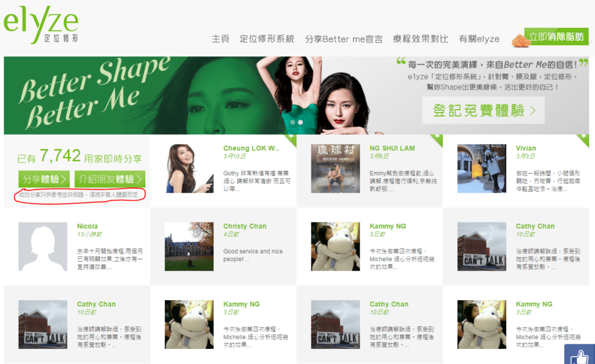Click star ribbon on Cheung LOK W.. card
Screen dimensions: 595x364
click(292, 139)
